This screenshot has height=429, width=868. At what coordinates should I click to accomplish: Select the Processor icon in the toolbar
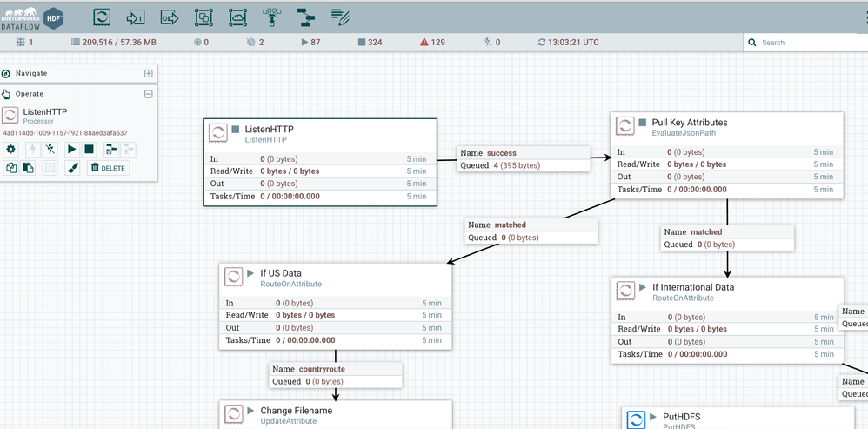click(102, 17)
